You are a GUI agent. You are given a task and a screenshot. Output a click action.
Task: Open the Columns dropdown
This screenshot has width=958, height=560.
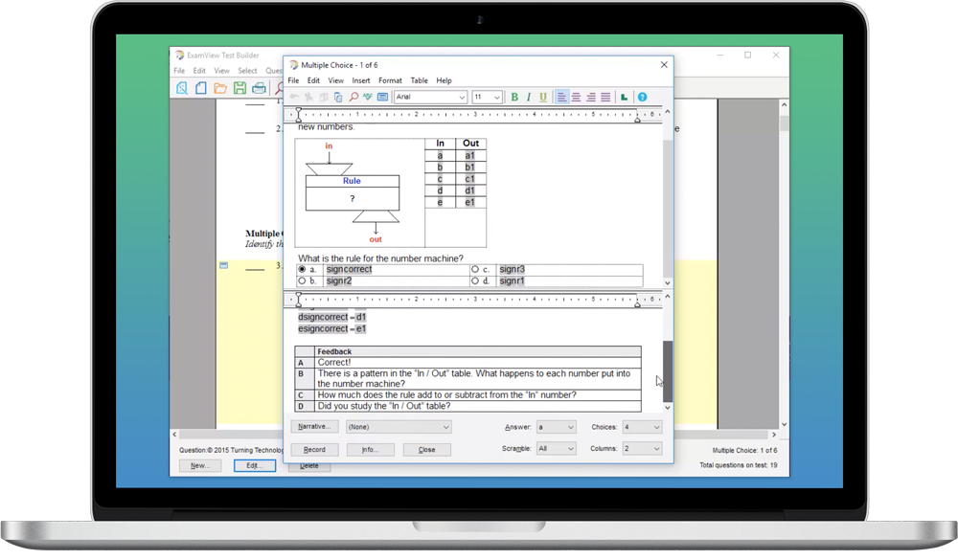click(x=642, y=449)
